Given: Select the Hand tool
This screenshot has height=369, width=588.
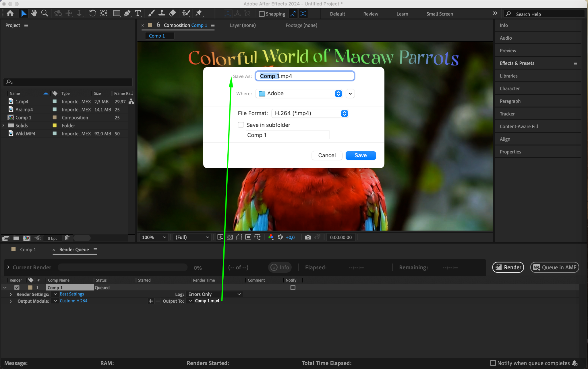Looking at the screenshot, I should [34, 13].
